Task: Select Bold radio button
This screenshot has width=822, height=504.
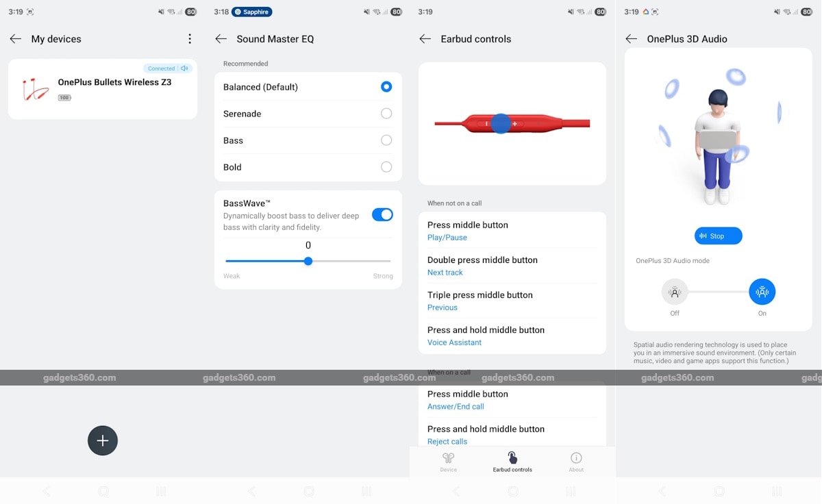Action: tap(386, 167)
